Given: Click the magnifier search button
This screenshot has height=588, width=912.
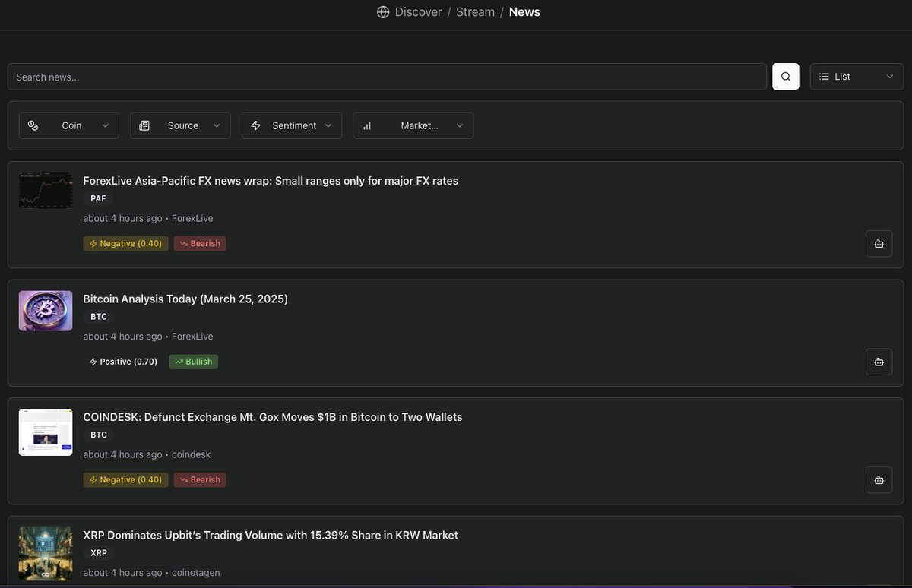Looking at the screenshot, I should tap(786, 77).
